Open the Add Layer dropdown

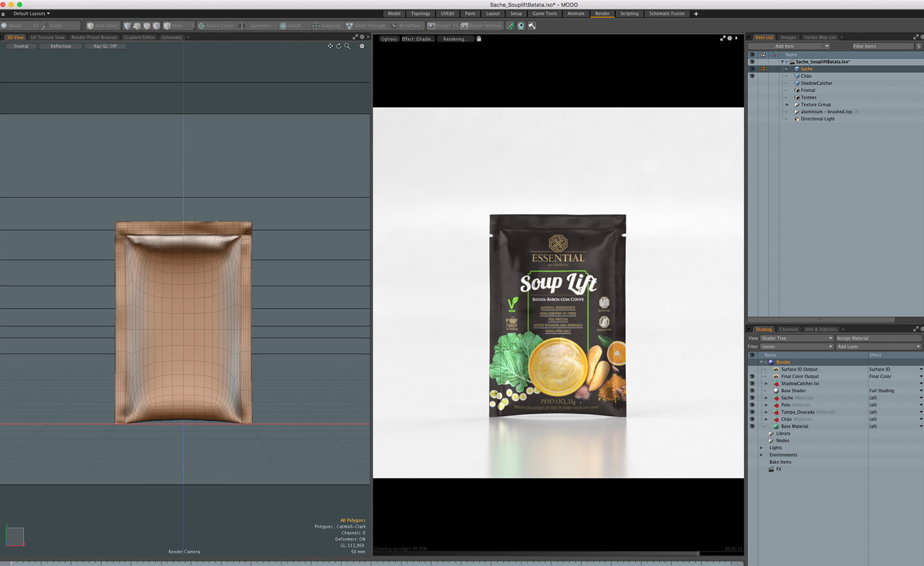point(878,347)
